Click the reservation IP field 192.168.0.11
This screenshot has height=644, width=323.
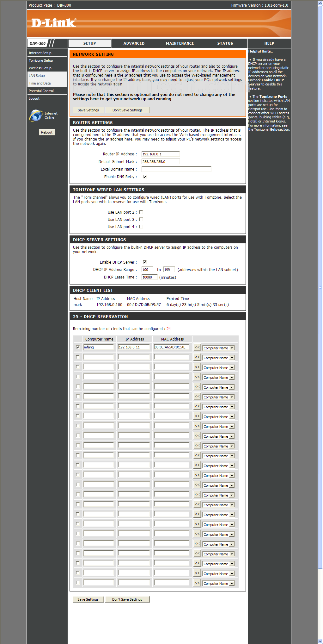pos(134,347)
